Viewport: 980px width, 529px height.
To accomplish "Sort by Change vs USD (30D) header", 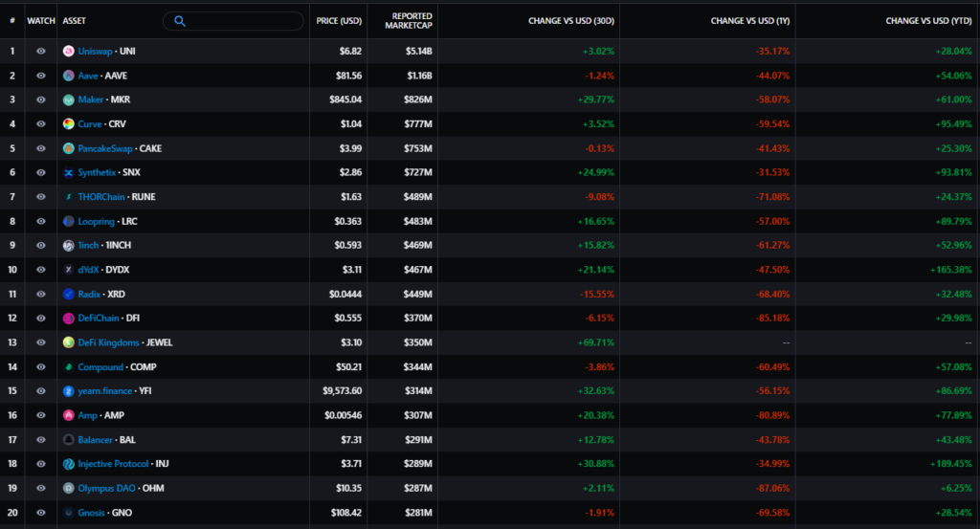I will pyautogui.click(x=571, y=21).
